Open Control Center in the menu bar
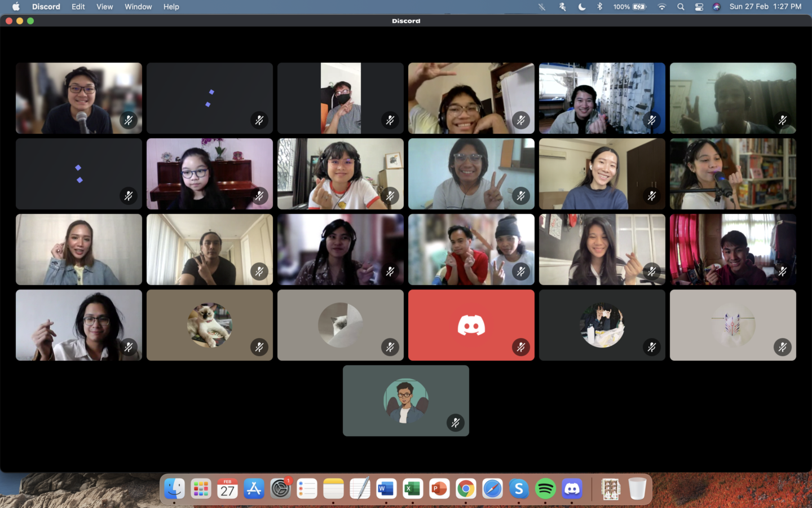The height and width of the screenshot is (508, 812). click(699, 7)
